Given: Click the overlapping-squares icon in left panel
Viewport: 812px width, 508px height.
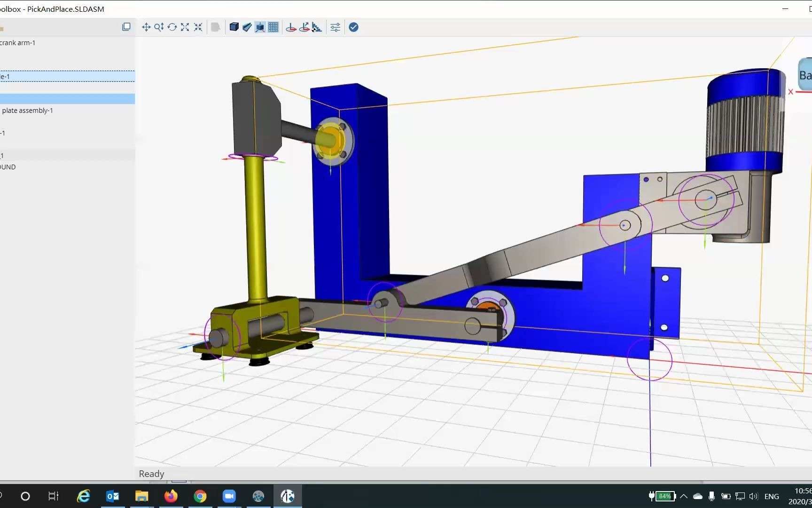Looking at the screenshot, I should point(126,27).
